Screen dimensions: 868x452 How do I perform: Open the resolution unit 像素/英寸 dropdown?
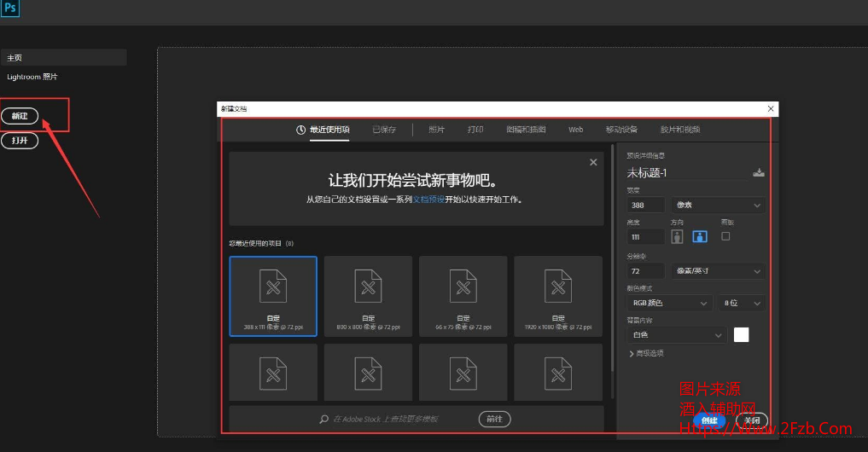pyautogui.click(x=718, y=271)
